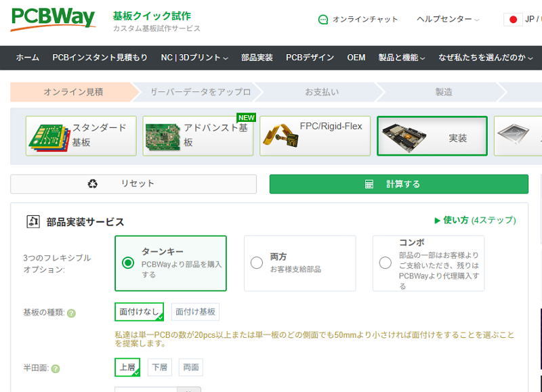542x392 pixels.
Task: Click the Japan flag icon
Action: click(x=513, y=20)
